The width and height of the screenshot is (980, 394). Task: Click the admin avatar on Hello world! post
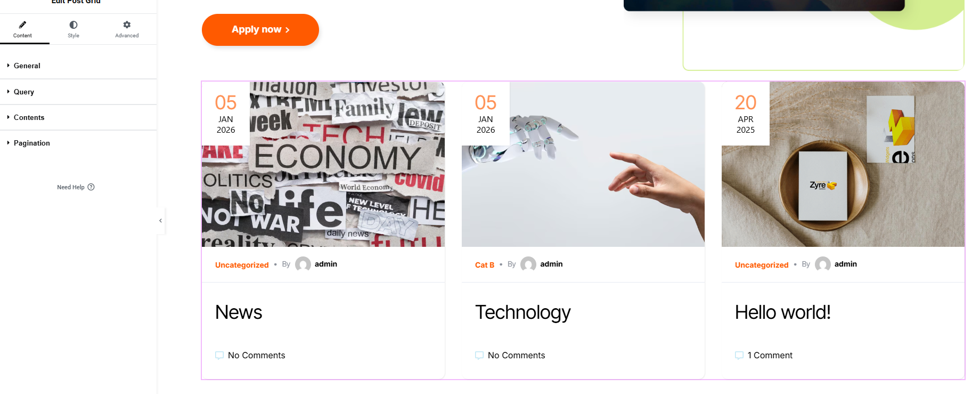(x=823, y=264)
